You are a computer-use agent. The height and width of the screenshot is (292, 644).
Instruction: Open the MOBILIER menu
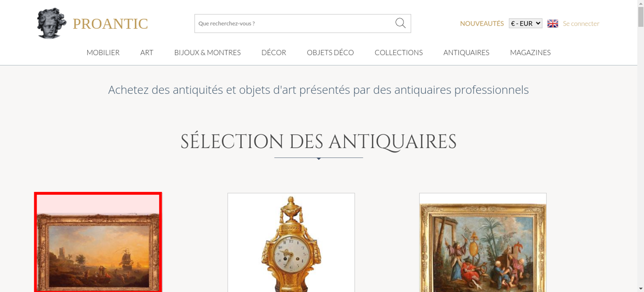click(103, 52)
